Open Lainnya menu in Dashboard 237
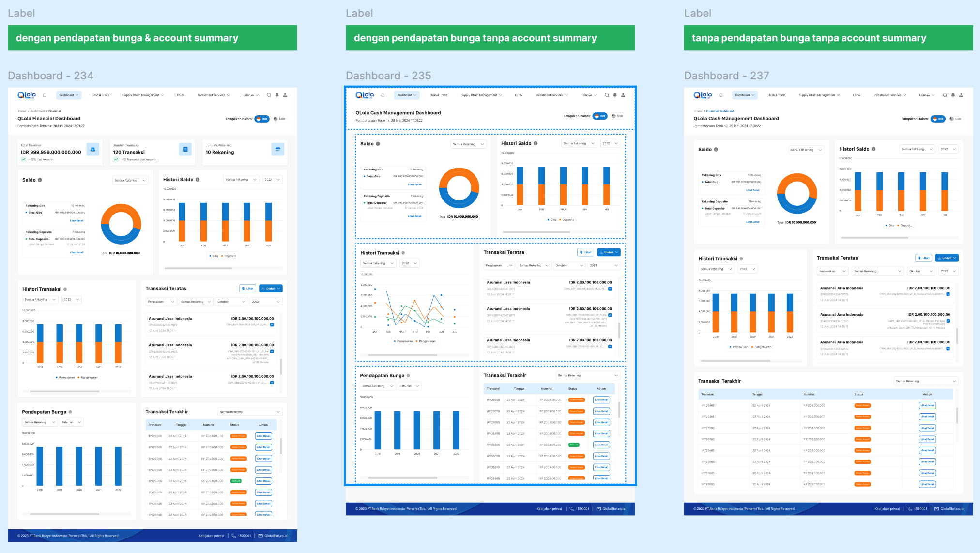 click(x=927, y=95)
